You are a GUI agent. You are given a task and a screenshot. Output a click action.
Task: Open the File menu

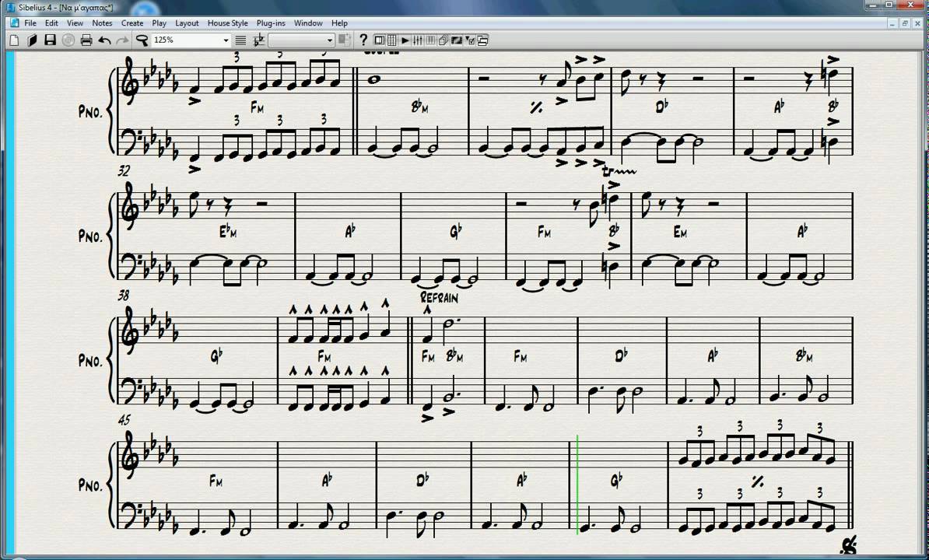30,23
